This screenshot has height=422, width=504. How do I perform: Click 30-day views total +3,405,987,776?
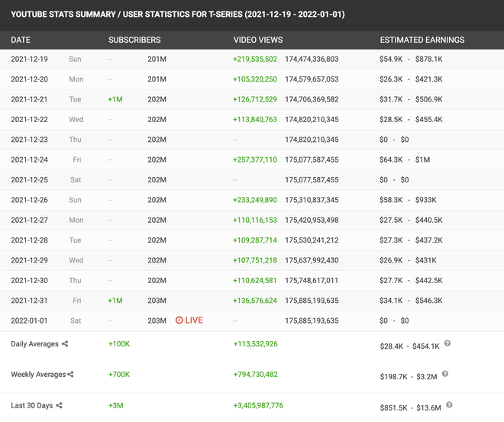pos(258,406)
